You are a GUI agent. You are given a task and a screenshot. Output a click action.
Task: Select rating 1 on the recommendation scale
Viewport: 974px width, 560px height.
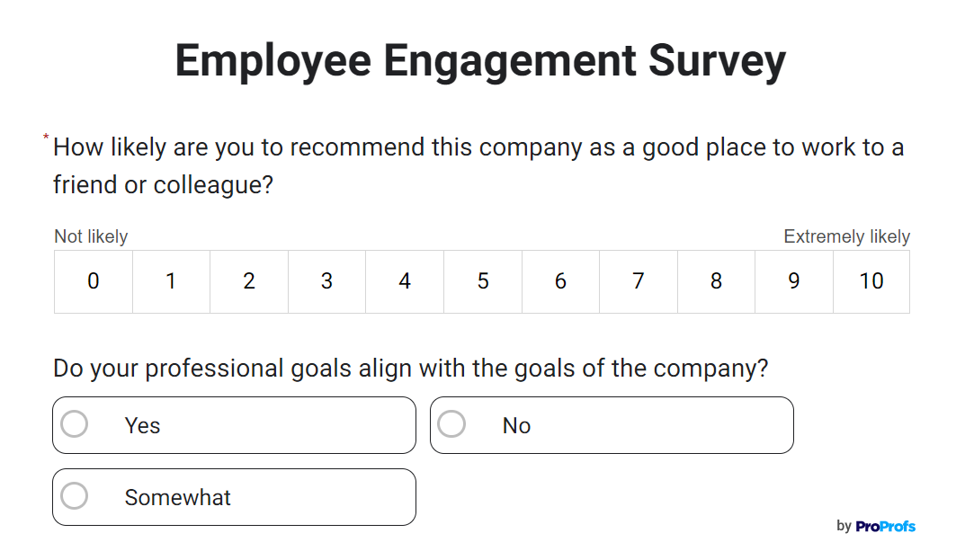point(171,281)
